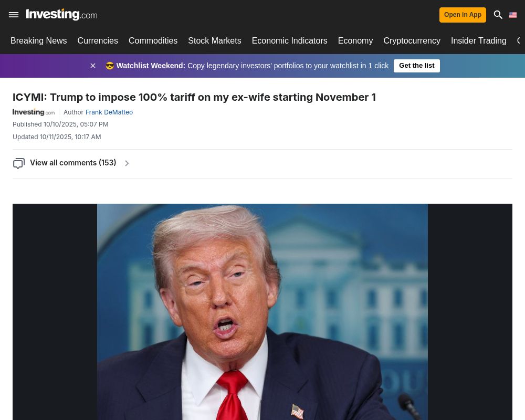The image size is (525, 420).
Task: Select the US flag edition icon
Action: tap(512, 15)
